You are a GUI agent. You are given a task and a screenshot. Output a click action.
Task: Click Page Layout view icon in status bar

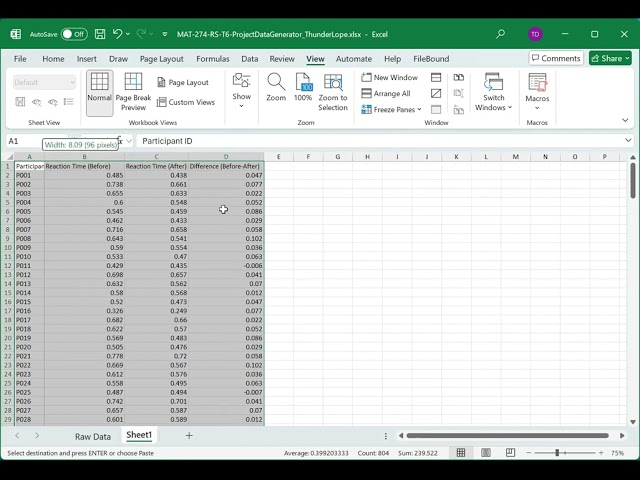(x=486, y=453)
